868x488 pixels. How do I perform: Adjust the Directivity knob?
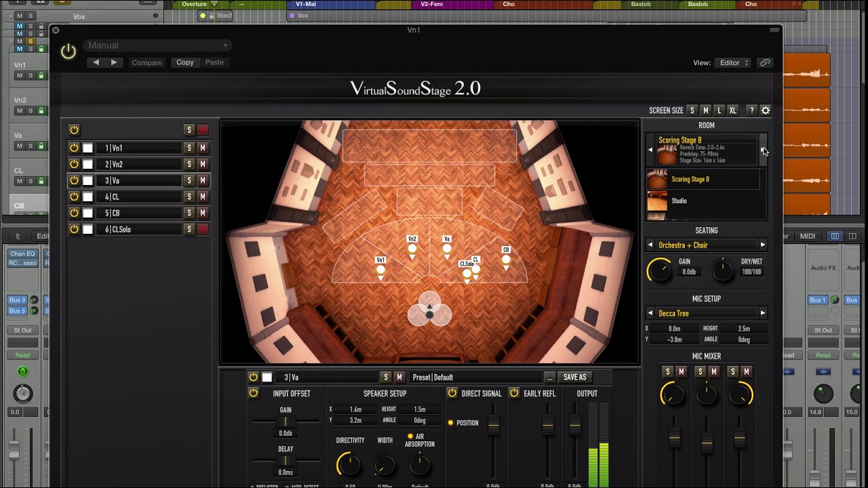coord(349,464)
